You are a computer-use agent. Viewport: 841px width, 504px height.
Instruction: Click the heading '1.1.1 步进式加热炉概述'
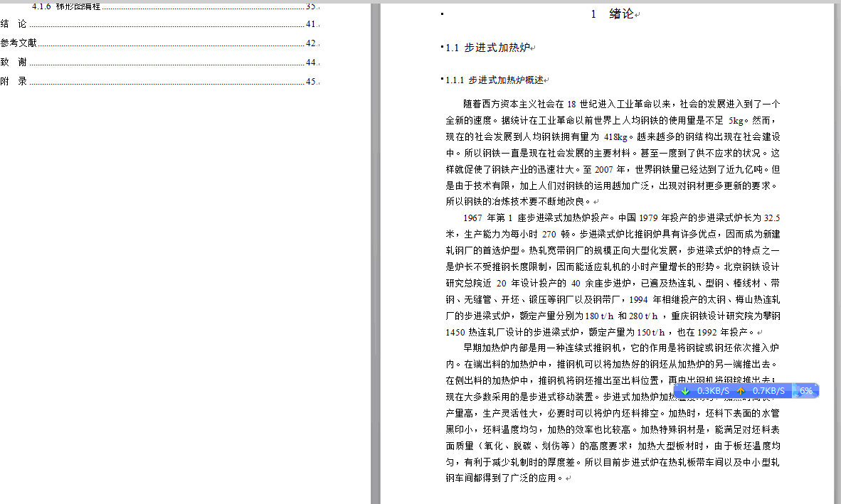click(494, 80)
